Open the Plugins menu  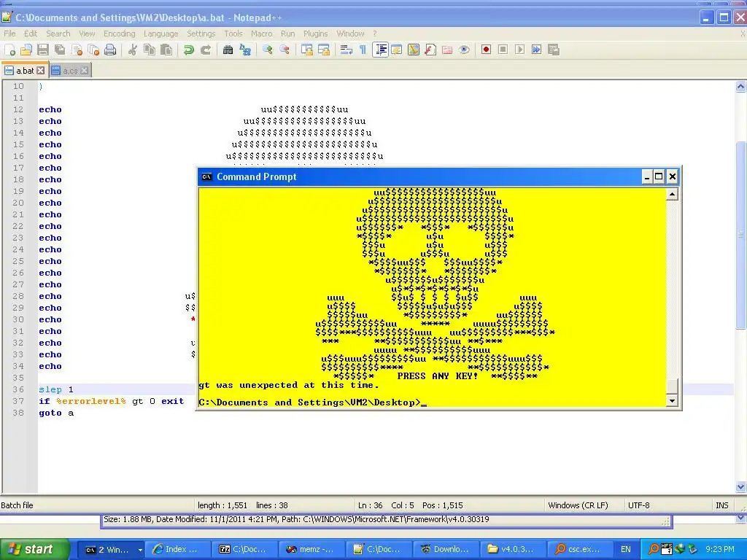(315, 34)
